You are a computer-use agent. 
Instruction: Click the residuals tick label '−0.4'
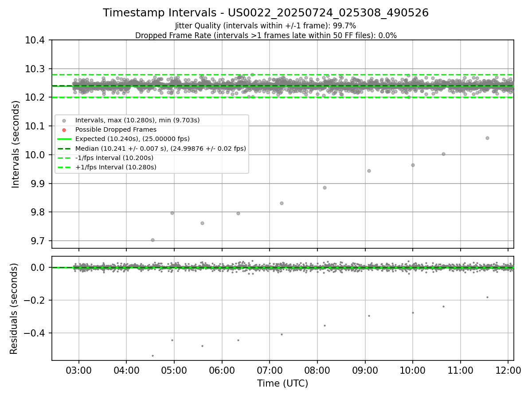[35, 333]
